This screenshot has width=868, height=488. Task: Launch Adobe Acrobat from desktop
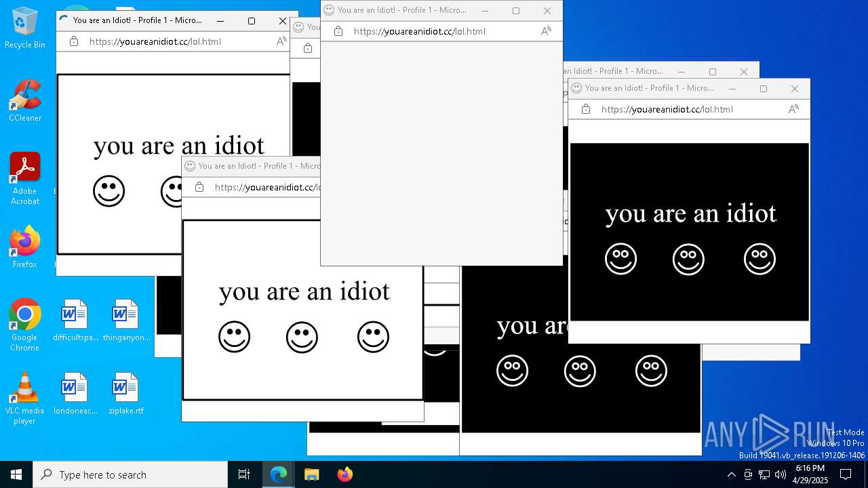[x=25, y=179]
